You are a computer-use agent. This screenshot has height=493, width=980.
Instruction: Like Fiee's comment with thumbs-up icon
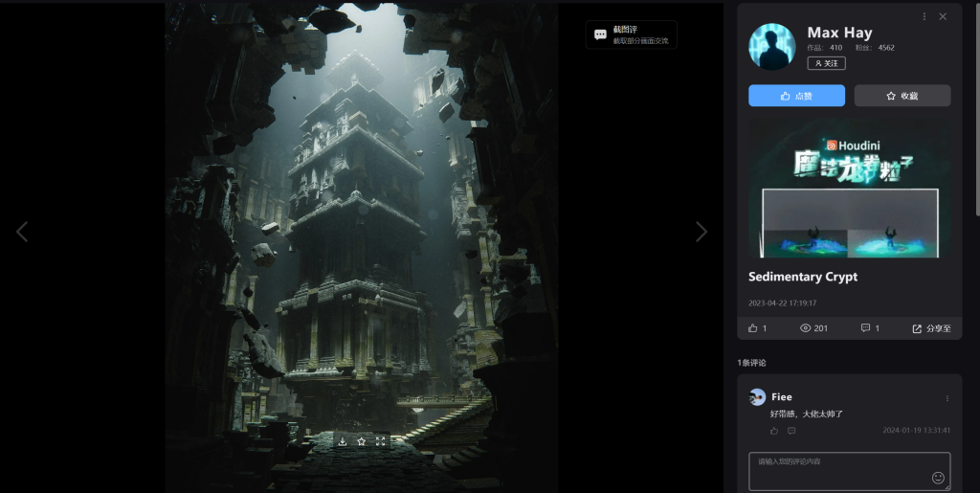click(774, 431)
